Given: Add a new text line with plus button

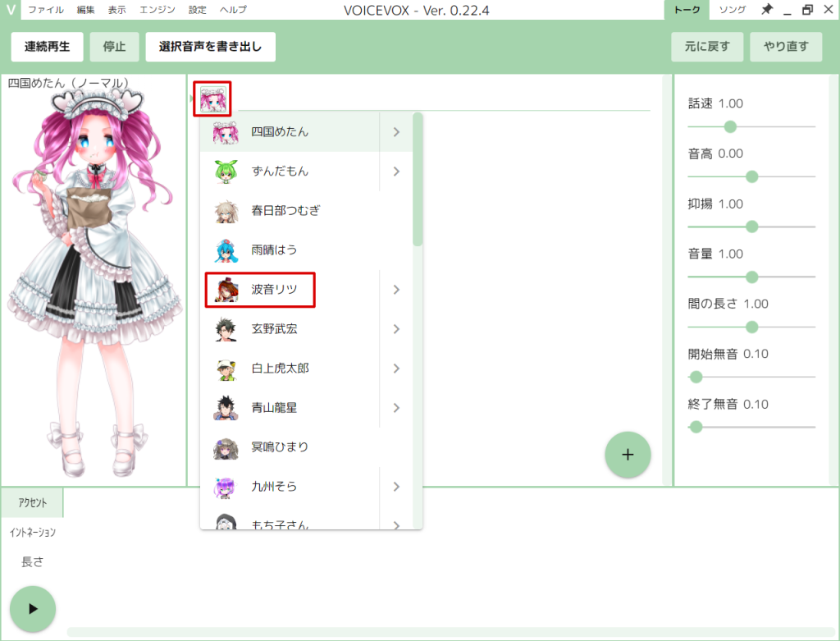Looking at the screenshot, I should pos(628,454).
